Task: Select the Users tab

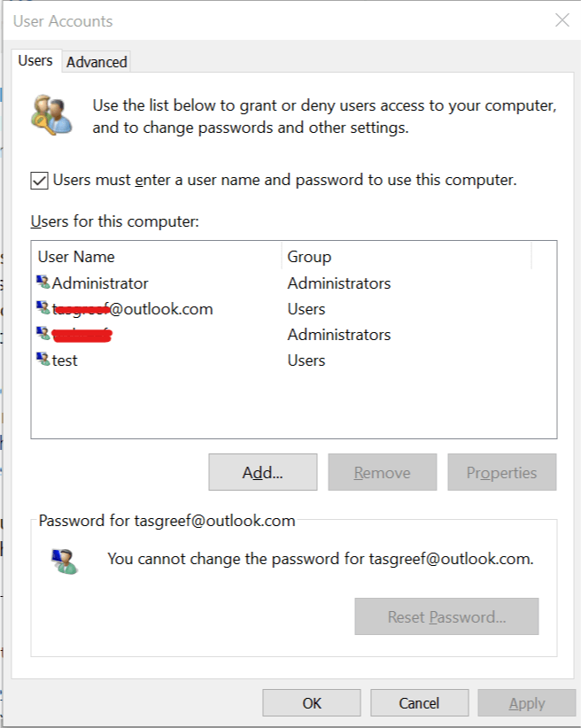Action: (x=35, y=60)
